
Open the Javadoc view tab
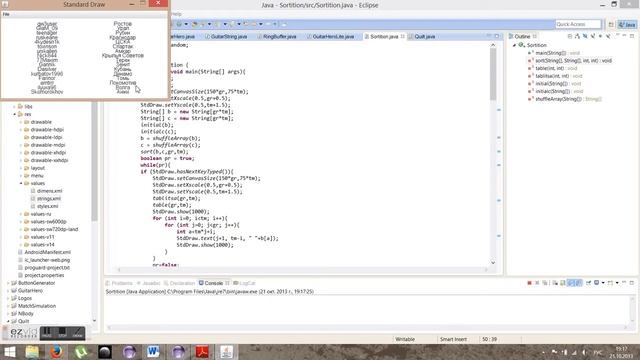click(148, 283)
